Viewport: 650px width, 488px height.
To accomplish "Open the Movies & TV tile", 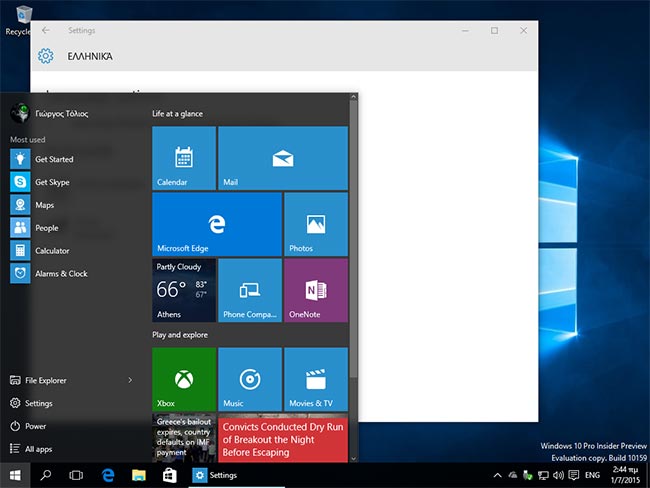I will click(316, 379).
